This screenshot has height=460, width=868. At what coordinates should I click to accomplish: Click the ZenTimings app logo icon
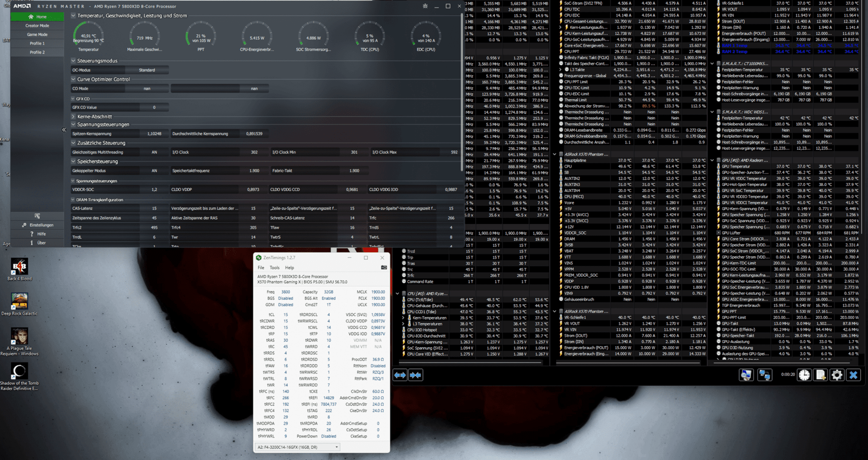pyautogui.click(x=259, y=258)
